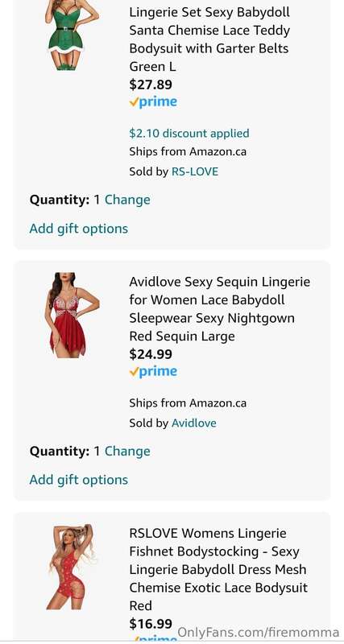
Task: Click the Prime badge under $27.89
Action: (x=153, y=102)
